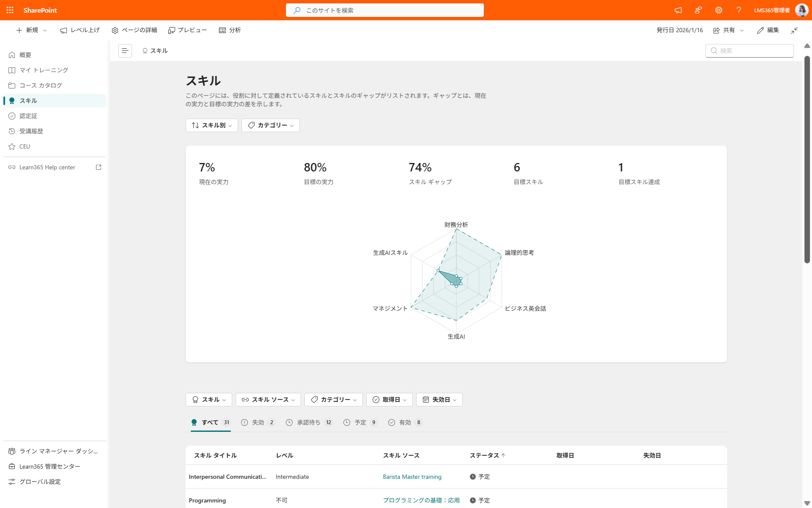
Task: Click the スキル breadcrumb title
Action: tap(159, 51)
